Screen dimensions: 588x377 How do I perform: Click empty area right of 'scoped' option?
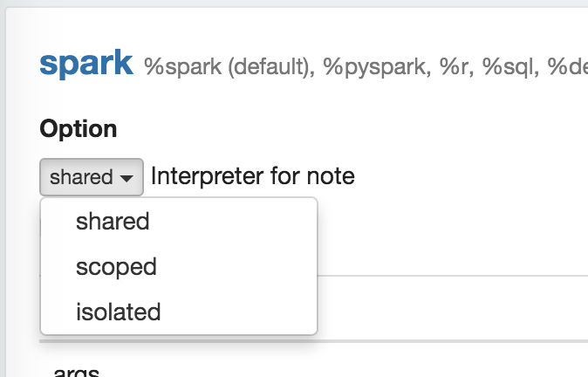click(244, 266)
